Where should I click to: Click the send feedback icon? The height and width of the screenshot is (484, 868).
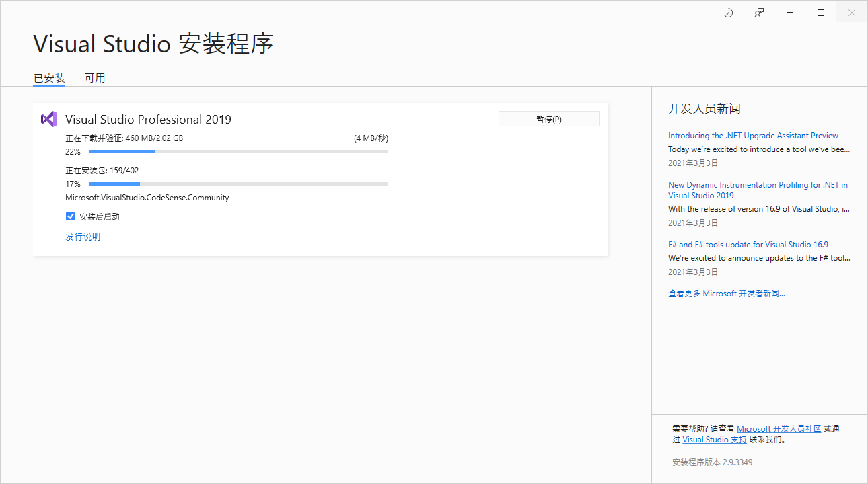click(x=759, y=13)
